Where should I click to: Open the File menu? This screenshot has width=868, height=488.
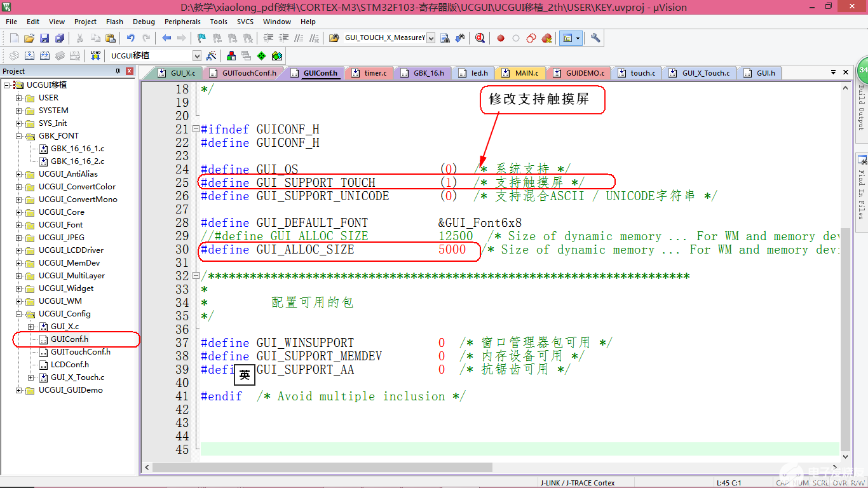click(11, 22)
